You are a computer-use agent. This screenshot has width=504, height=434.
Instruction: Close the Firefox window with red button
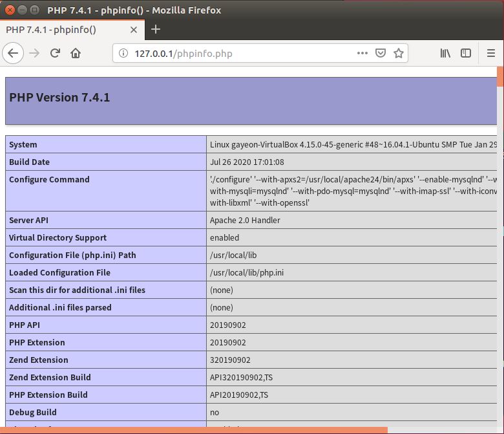pyautogui.click(x=10, y=10)
